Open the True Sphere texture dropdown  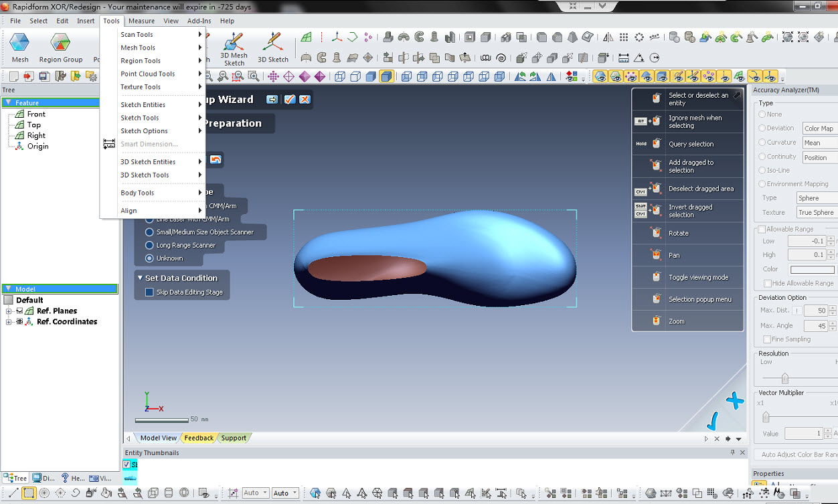(816, 212)
